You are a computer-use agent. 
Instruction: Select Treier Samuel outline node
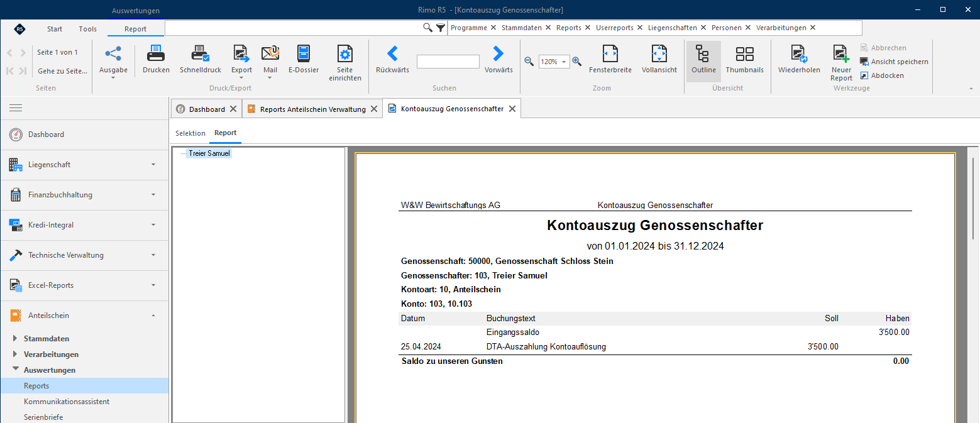click(209, 153)
